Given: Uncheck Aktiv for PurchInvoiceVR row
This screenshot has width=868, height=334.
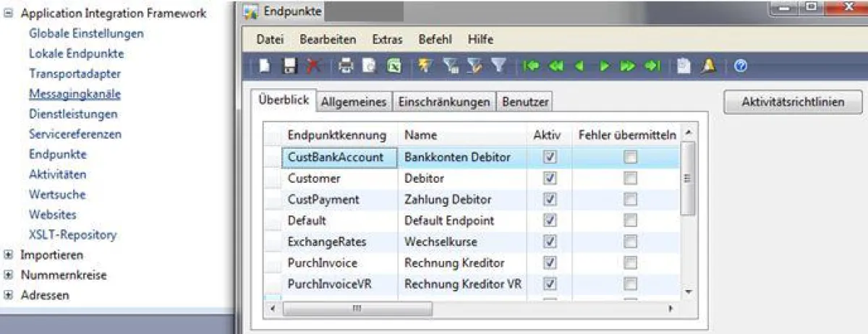Looking at the screenshot, I should [550, 283].
